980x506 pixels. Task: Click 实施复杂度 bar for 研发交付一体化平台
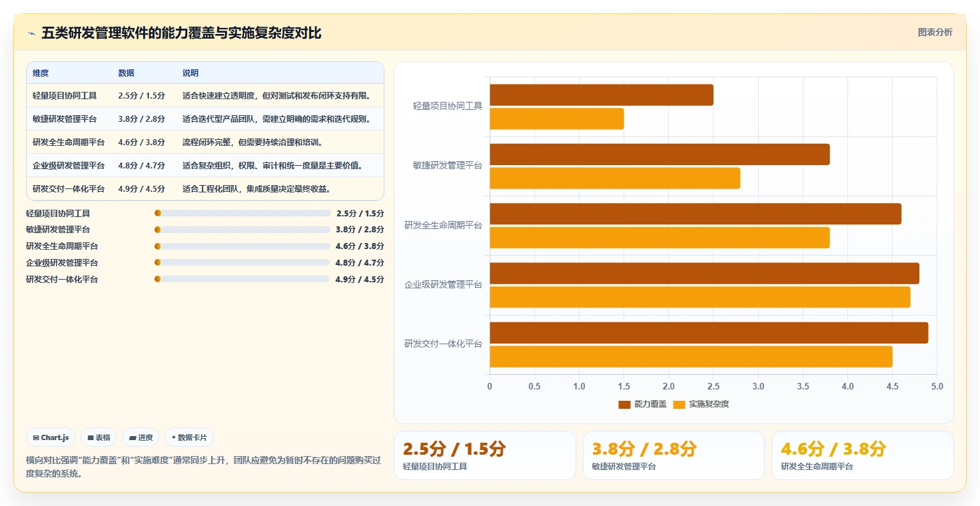pos(691,356)
